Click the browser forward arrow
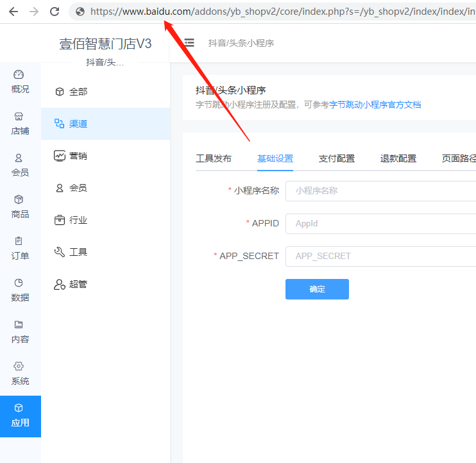This screenshot has height=463, width=476. pyautogui.click(x=34, y=12)
